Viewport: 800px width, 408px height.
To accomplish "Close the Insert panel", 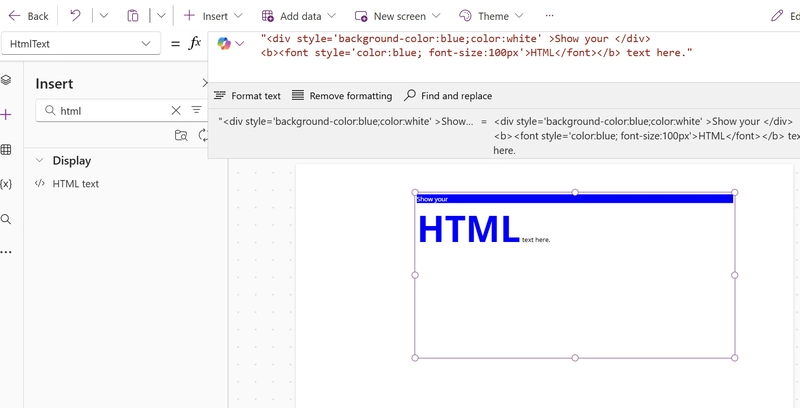I will tap(205, 83).
